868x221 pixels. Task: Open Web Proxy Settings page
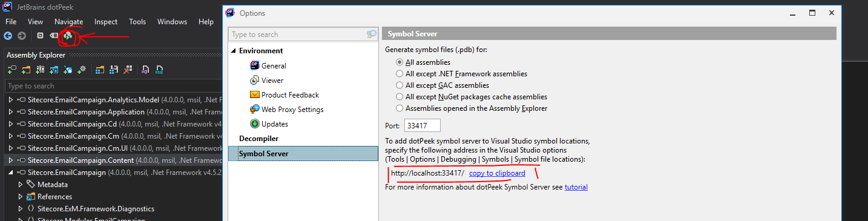click(x=286, y=109)
